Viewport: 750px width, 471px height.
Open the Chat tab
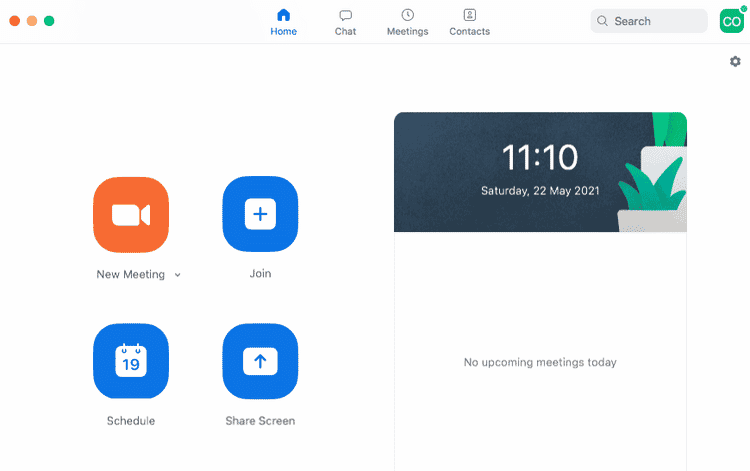click(x=345, y=22)
